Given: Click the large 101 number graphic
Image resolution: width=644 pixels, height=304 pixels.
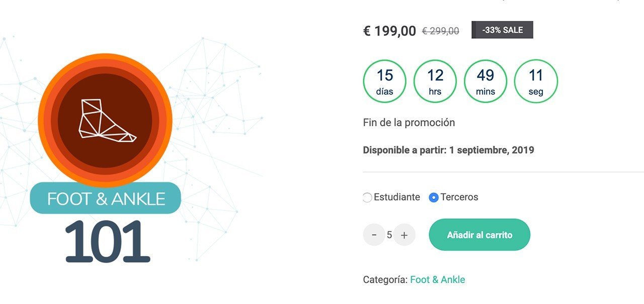Looking at the screenshot, I should click(x=107, y=242).
